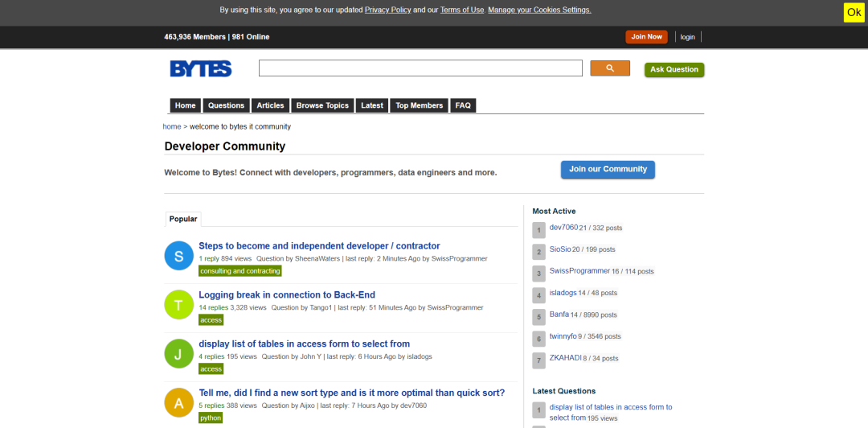Open the login link

[x=687, y=37]
